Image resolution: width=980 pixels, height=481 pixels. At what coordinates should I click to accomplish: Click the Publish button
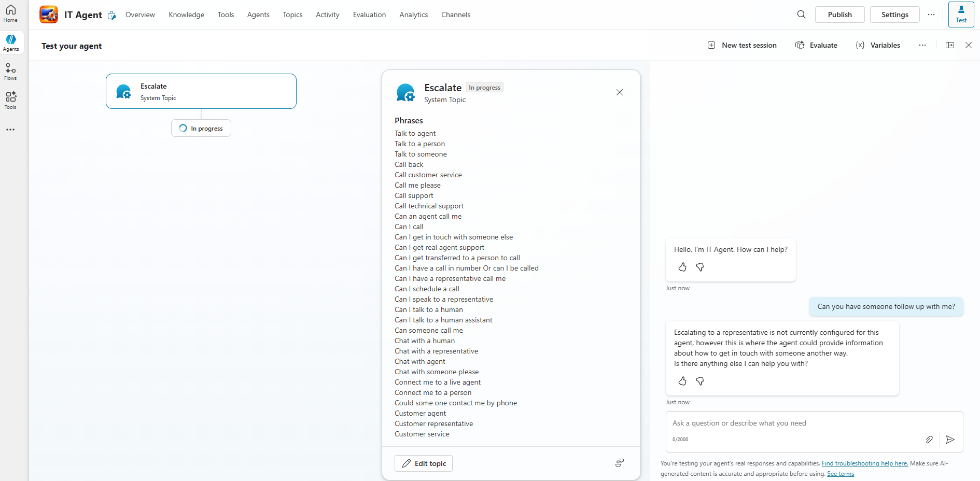point(840,15)
